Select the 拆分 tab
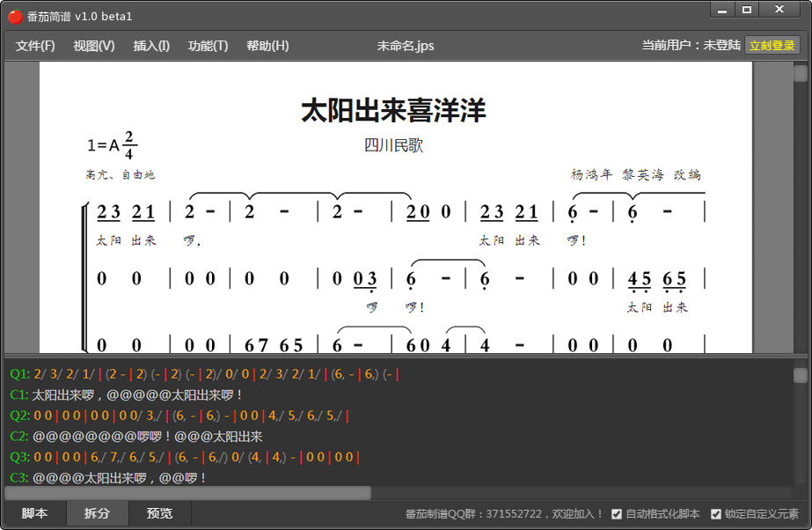The width and height of the screenshot is (812, 530). click(x=97, y=514)
